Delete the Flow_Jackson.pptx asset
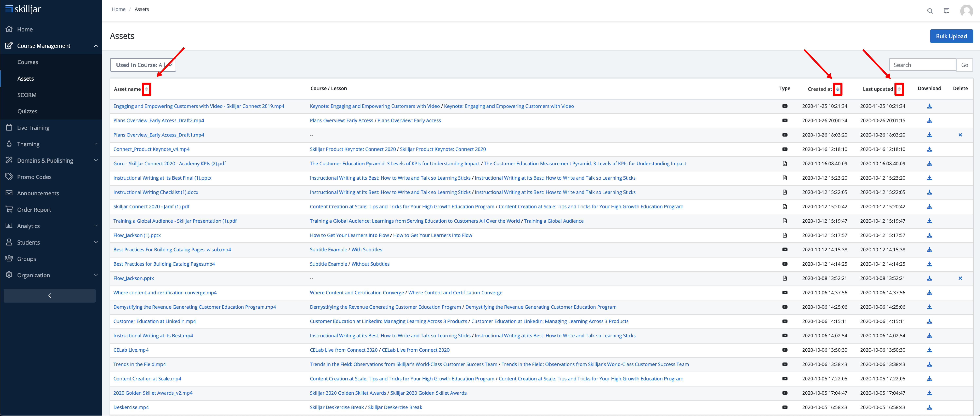This screenshot has height=416, width=980. tap(960, 278)
